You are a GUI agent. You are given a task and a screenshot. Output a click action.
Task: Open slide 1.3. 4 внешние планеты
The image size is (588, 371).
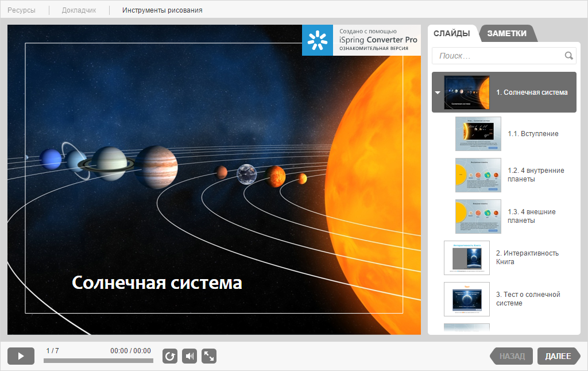tap(531, 216)
